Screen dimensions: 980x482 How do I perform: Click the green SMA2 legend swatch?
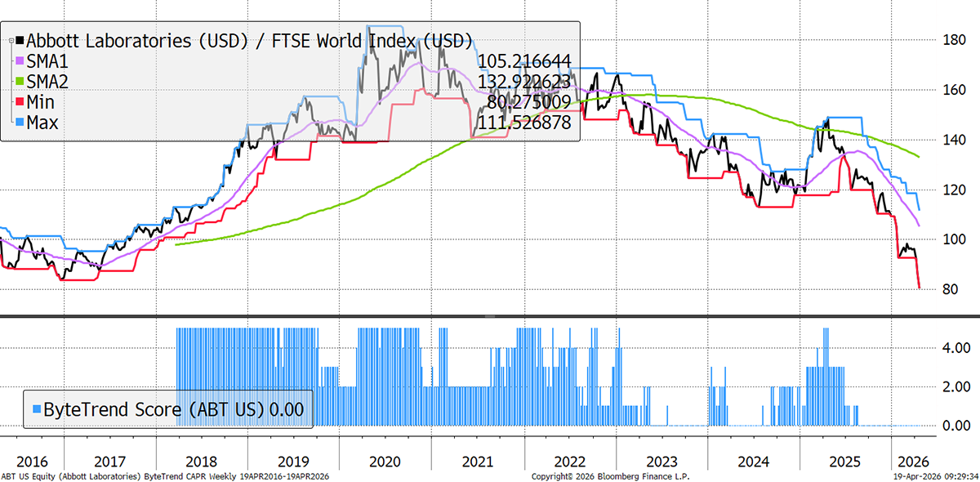tap(20, 82)
